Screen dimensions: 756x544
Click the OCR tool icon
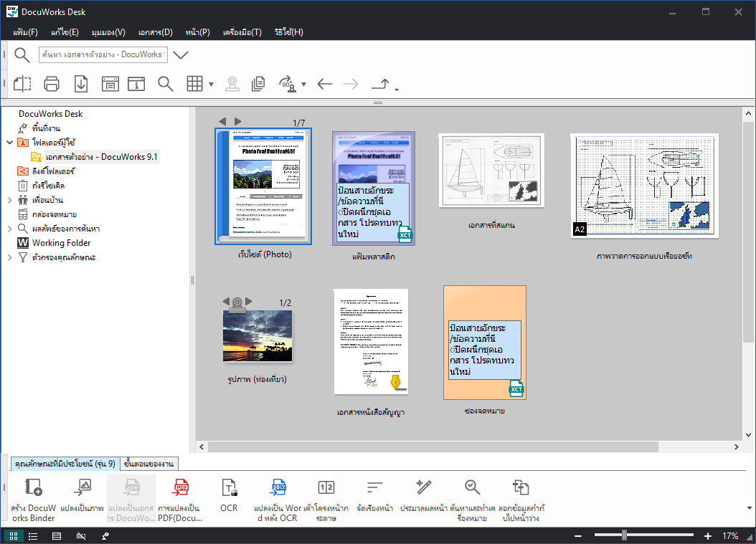tap(229, 488)
